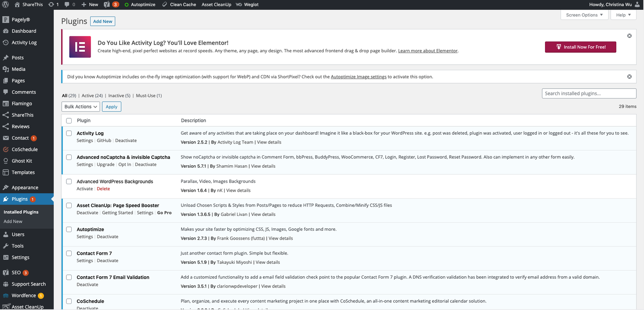Click the Pages icon in sidebar
This screenshot has width=644, height=310.
pos(6,80)
